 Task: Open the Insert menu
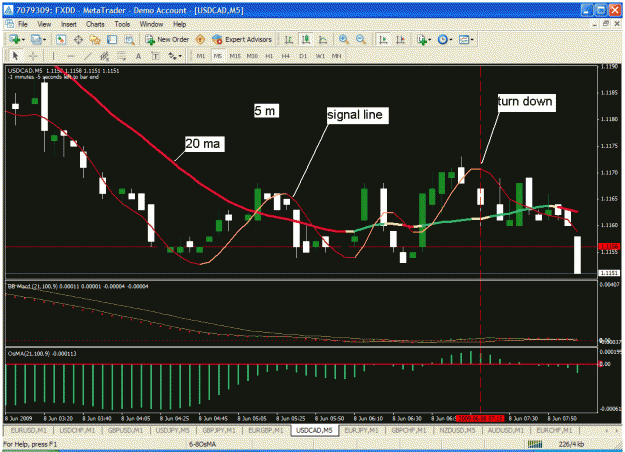coord(69,24)
